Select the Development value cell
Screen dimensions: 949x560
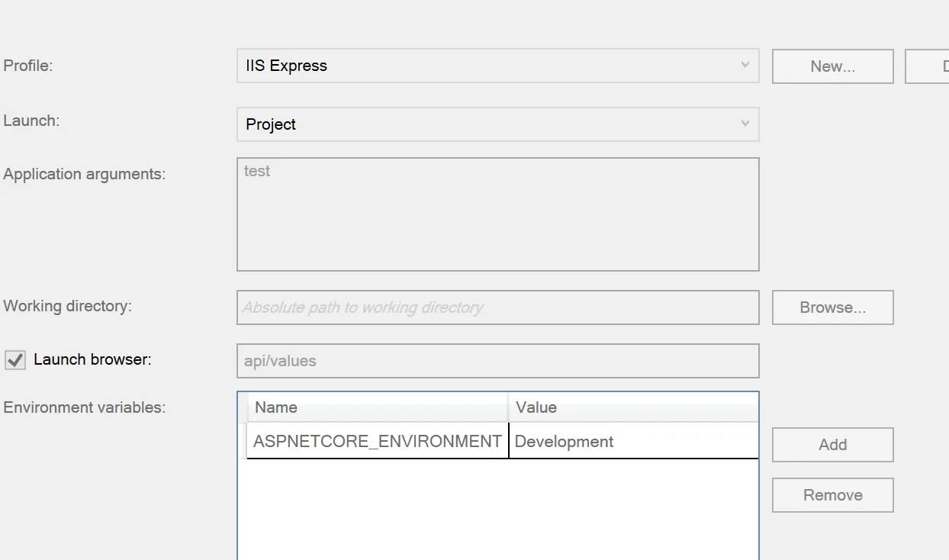(x=633, y=442)
